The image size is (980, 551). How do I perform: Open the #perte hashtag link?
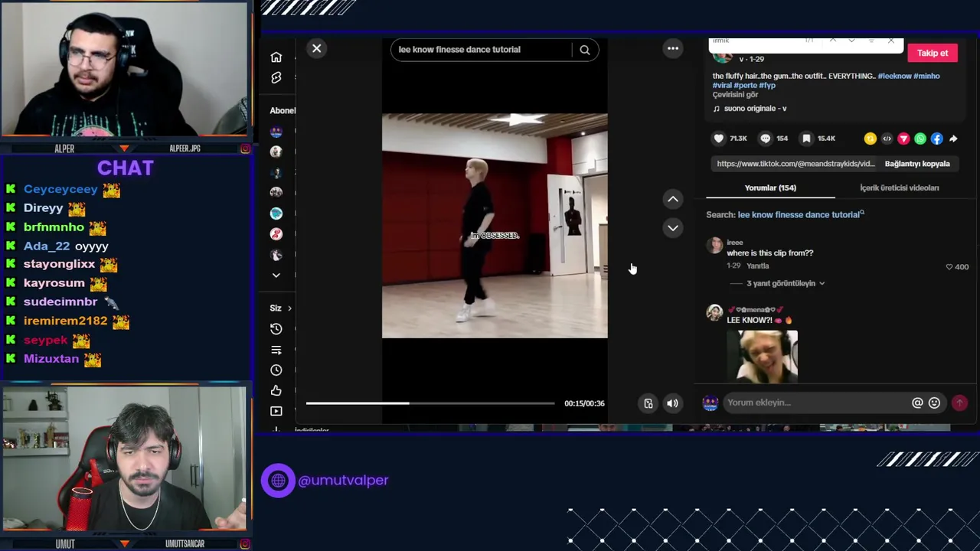click(744, 86)
